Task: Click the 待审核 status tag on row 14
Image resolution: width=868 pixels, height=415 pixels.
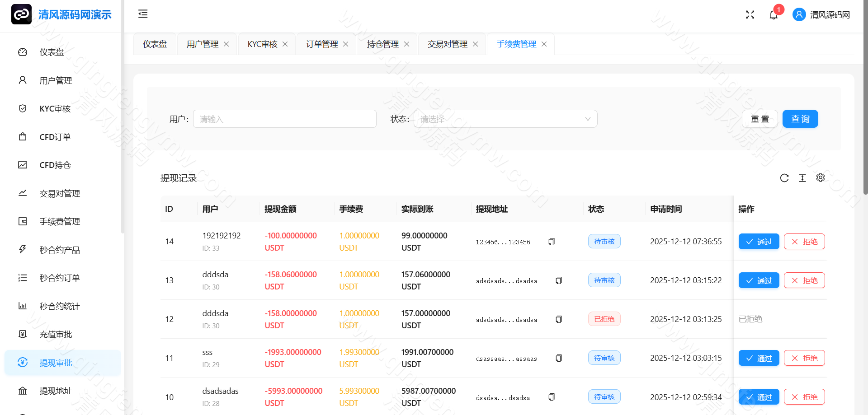Action: coord(604,241)
